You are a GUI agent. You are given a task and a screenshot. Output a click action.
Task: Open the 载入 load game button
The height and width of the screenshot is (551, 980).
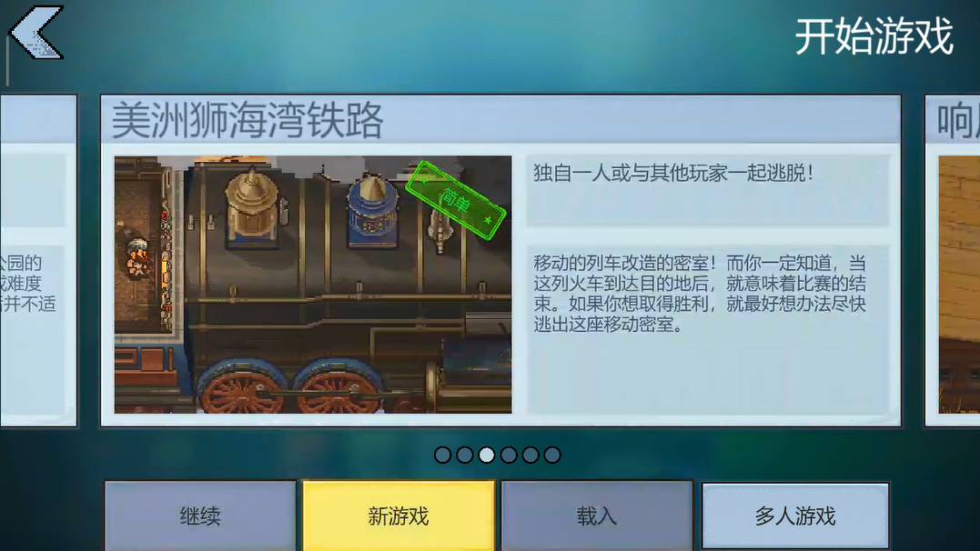(x=597, y=516)
